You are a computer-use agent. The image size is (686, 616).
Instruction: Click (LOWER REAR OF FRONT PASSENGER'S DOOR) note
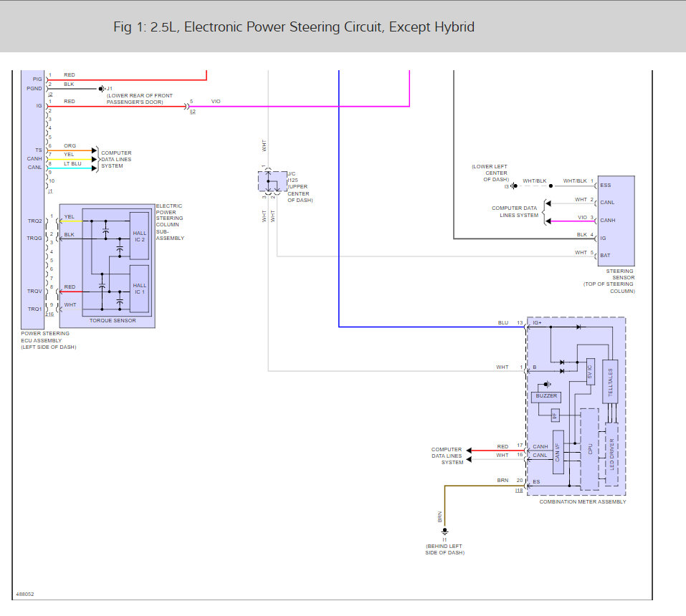click(x=140, y=99)
